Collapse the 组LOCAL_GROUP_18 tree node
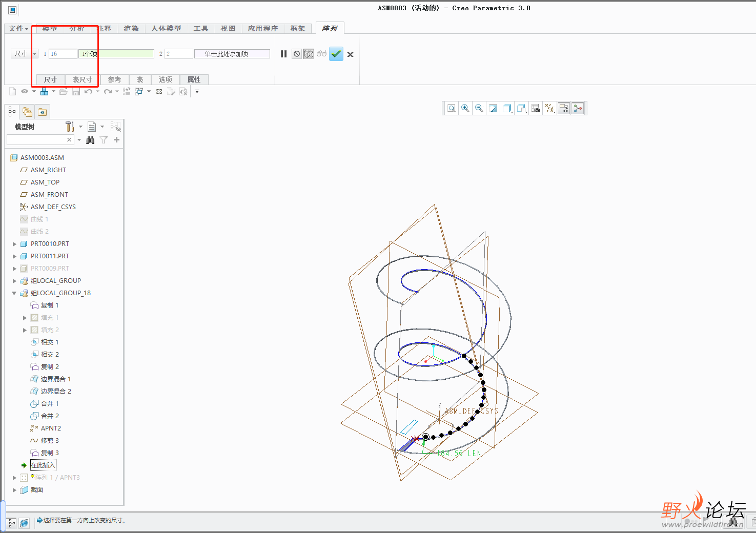The image size is (756, 533). point(14,293)
